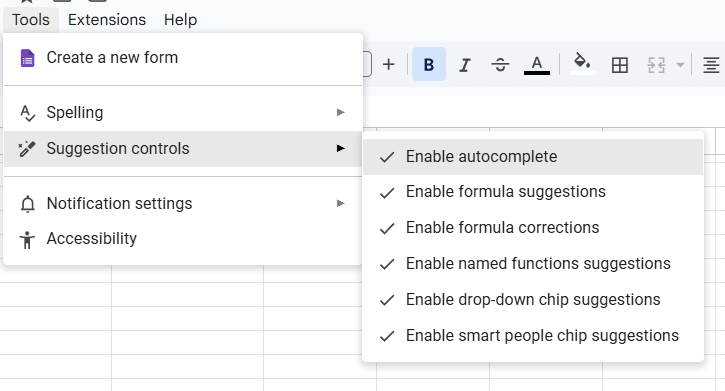Uncheck Enable formula corrections
Image resolution: width=725 pixels, height=391 pixels.
533,228
